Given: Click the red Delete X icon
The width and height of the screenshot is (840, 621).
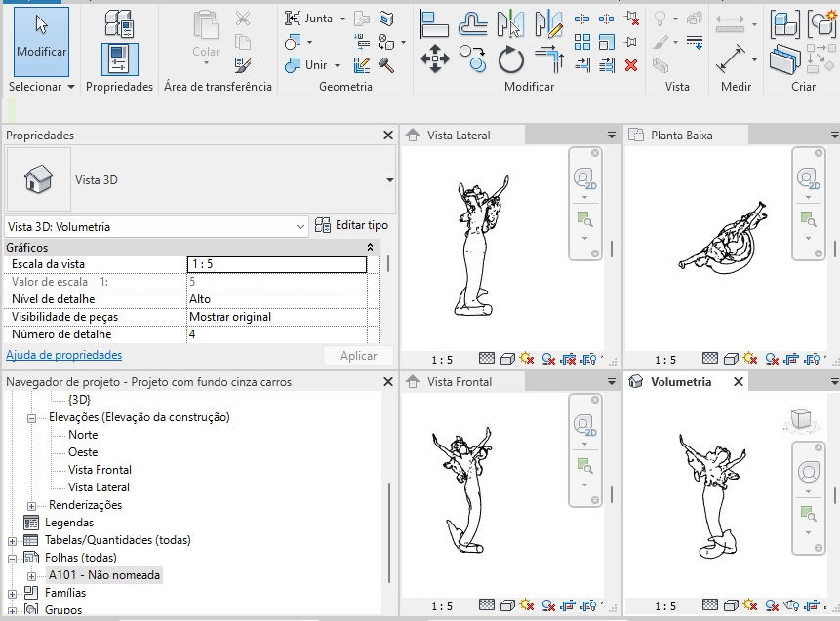Looking at the screenshot, I should click(x=631, y=65).
